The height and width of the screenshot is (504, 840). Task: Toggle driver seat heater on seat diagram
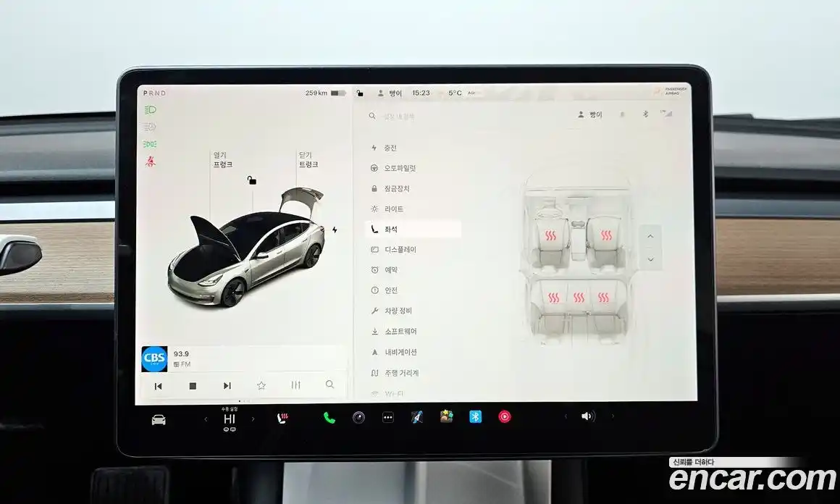point(551,235)
